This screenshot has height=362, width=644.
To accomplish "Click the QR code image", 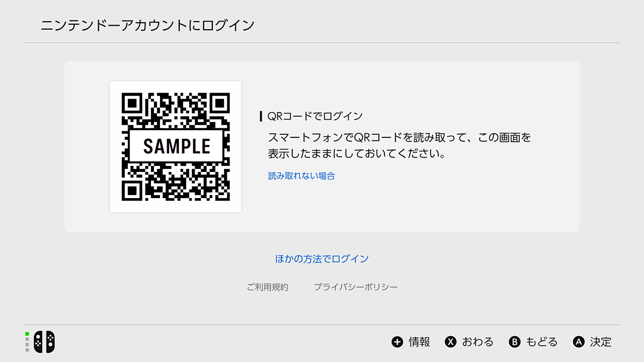I will 176,147.
